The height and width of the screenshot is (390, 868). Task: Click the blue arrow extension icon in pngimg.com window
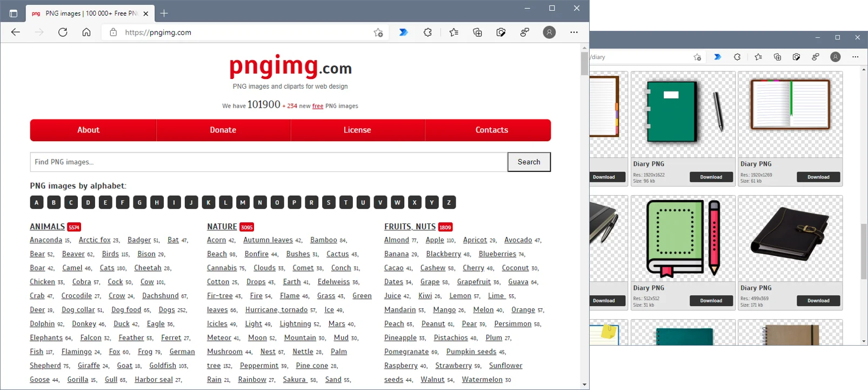(x=403, y=32)
